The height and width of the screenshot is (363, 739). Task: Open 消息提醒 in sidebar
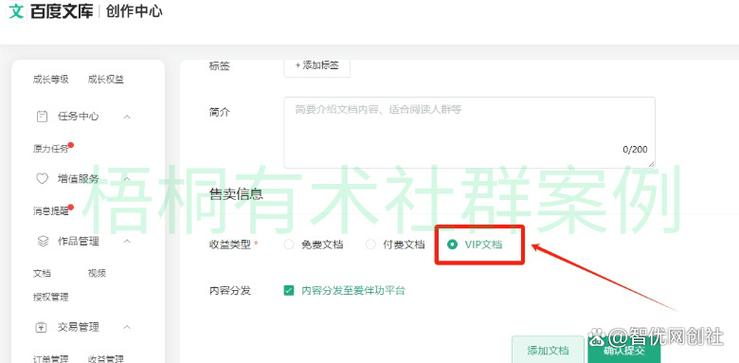coord(51,212)
